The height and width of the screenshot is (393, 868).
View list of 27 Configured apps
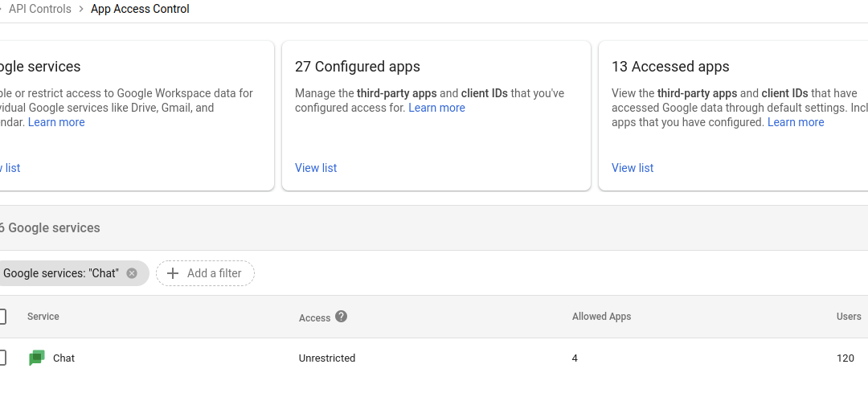pyautogui.click(x=316, y=168)
